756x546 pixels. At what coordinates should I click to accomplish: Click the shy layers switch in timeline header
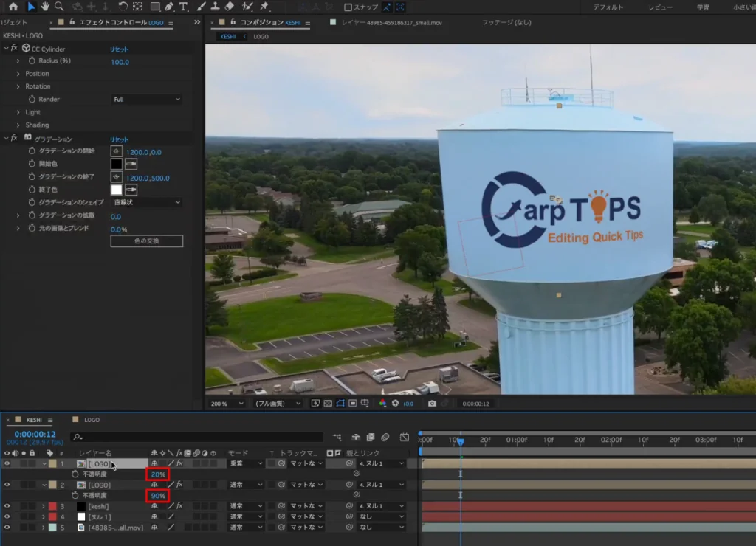(x=356, y=437)
